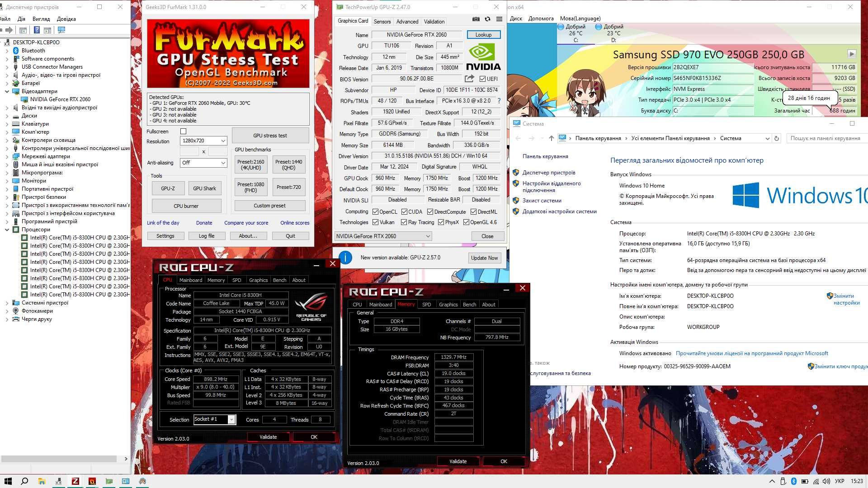
Task: Click the Wi-Fi icon in system tray
Action: coord(816,481)
